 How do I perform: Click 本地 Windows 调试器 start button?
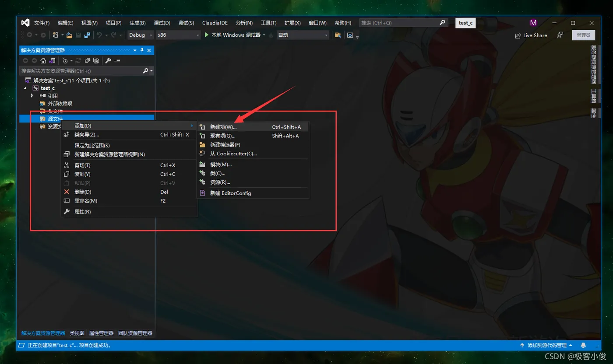tap(232, 35)
